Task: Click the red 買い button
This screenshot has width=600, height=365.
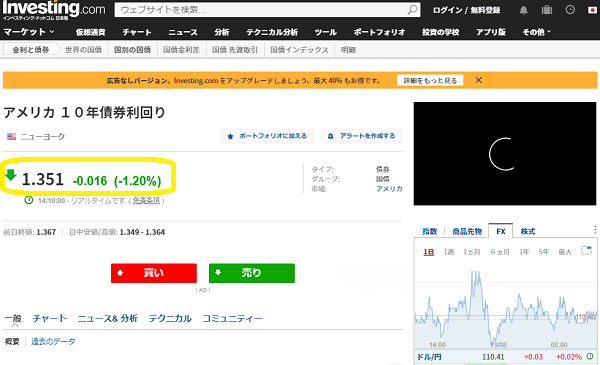Action: [x=154, y=273]
